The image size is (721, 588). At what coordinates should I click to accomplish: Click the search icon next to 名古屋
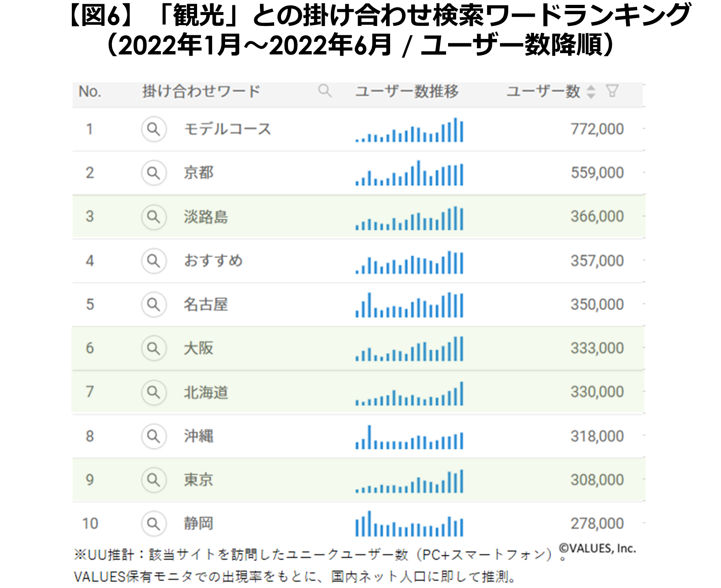[154, 305]
